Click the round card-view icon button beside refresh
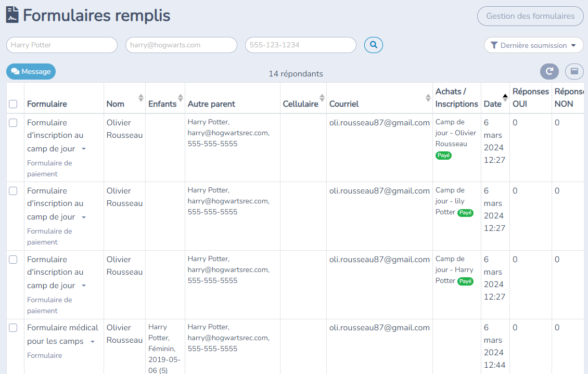588x374 pixels. coord(574,71)
